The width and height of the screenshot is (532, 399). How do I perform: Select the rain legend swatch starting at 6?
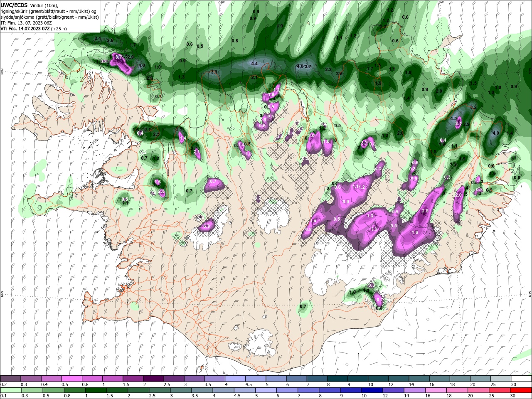(287, 390)
